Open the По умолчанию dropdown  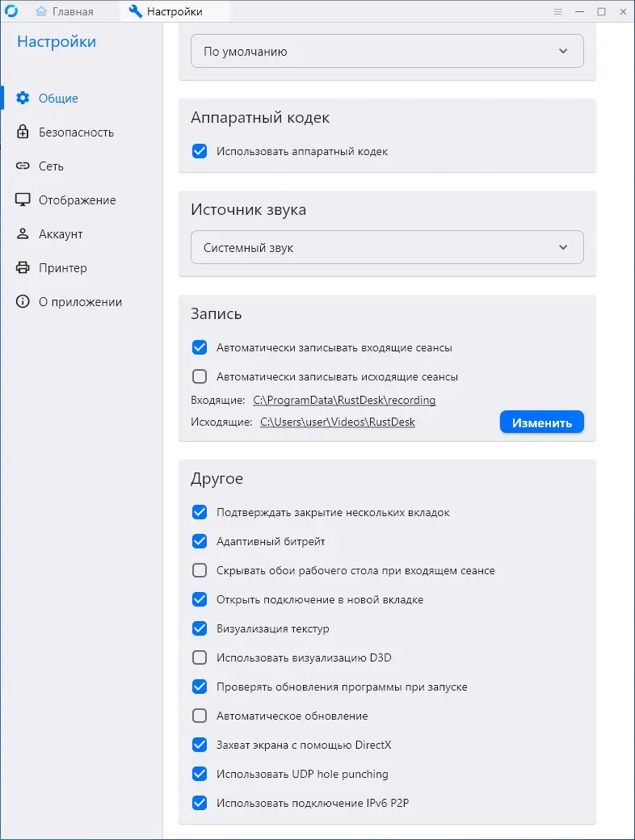pyautogui.click(x=387, y=52)
